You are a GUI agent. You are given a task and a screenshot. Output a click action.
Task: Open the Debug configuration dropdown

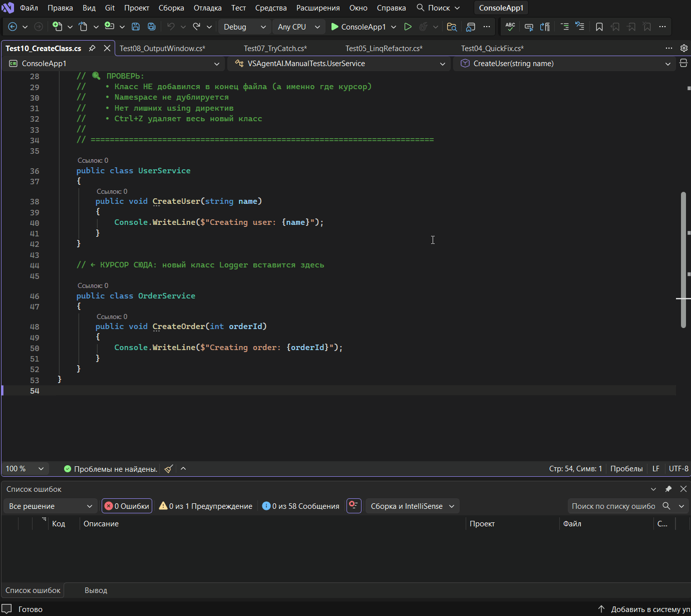click(x=244, y=27)
